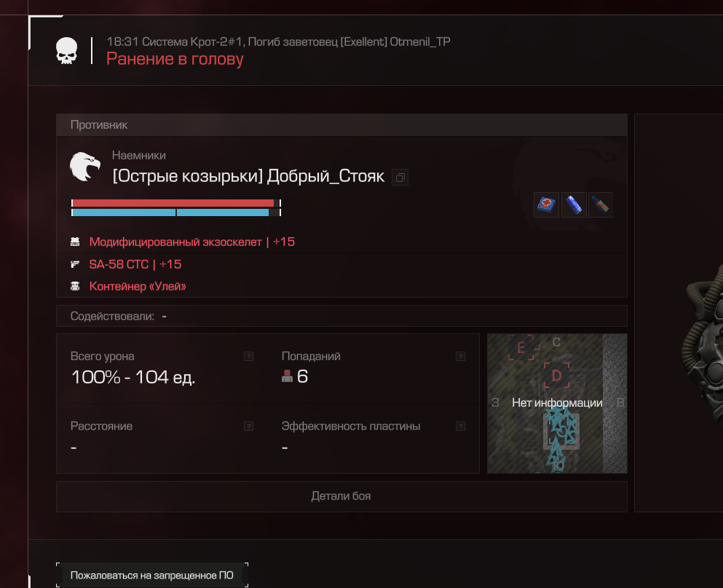Select the medkit consumable icon
723x588 pixels.
(546, 204)
